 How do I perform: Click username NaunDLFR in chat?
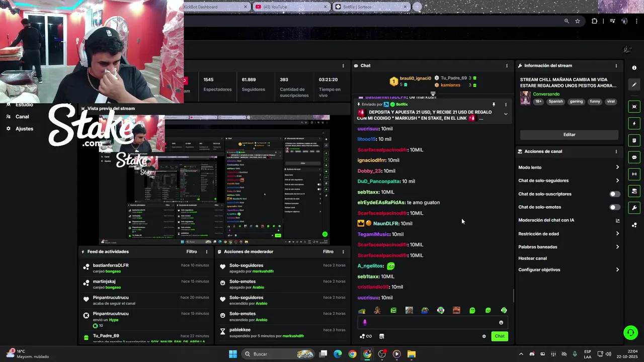(x=385, y=224)
